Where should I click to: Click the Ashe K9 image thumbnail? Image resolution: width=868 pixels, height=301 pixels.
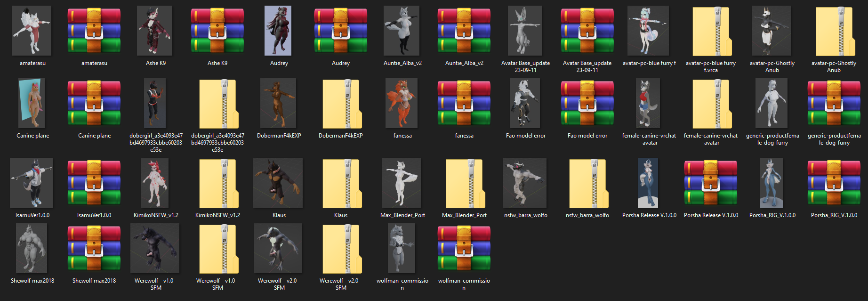point(155,31)
